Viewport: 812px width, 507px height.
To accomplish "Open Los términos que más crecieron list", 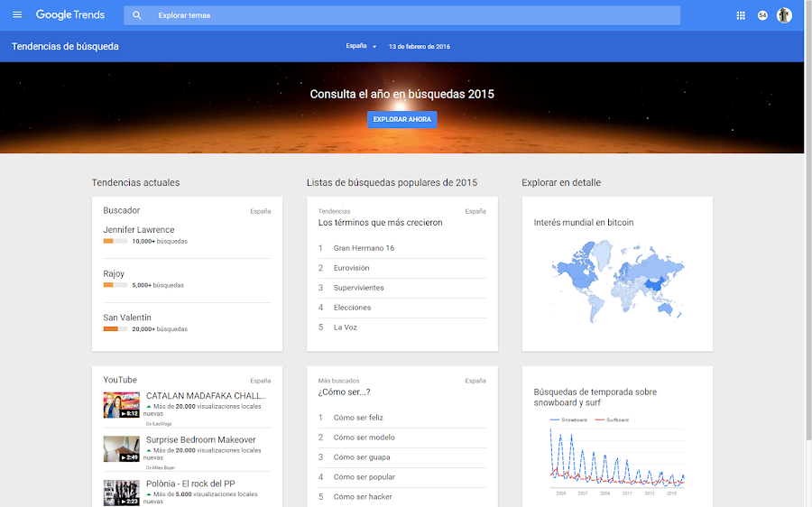I will point(380,223).
